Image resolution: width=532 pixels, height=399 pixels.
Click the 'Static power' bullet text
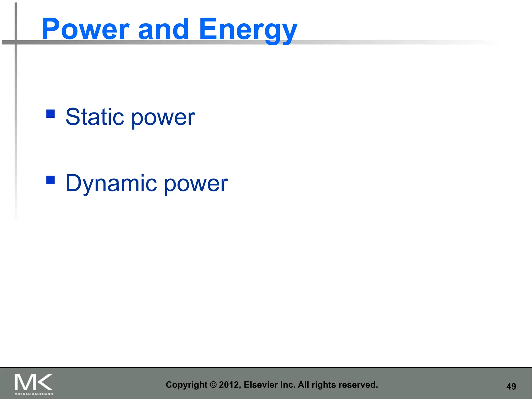(x=130, y=117)
